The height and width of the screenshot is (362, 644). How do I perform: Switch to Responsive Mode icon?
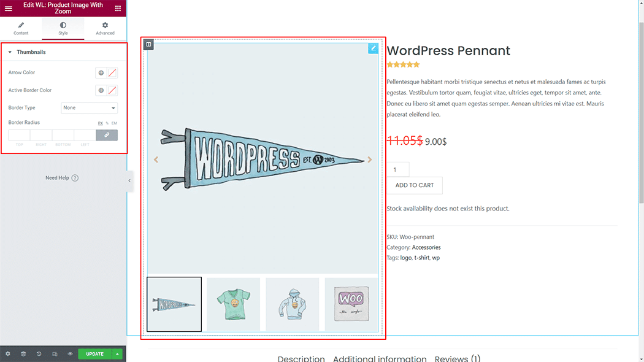click(54, 353)
